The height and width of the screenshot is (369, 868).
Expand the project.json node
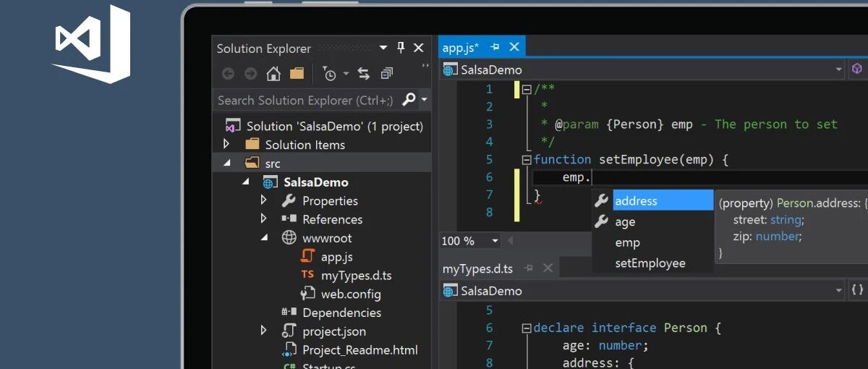264,331
